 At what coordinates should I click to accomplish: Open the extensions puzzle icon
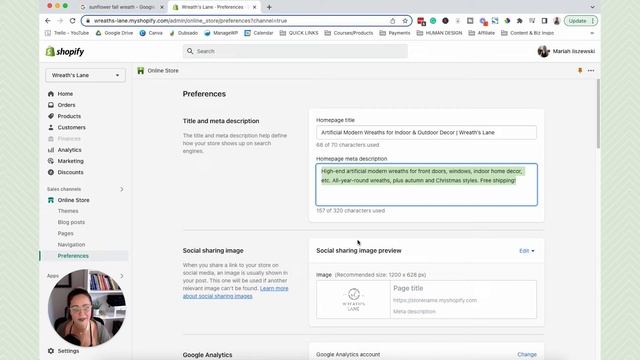click(x=520, y=21)
